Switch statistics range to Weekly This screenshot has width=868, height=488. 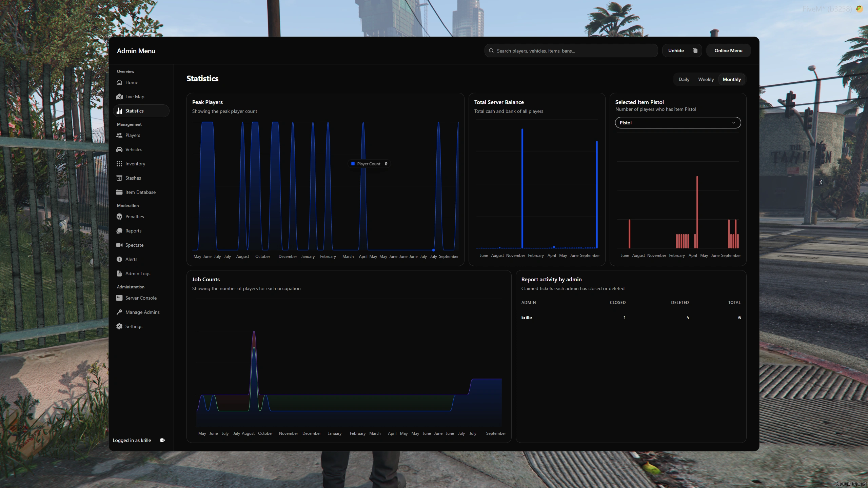(x=706, y=79)
